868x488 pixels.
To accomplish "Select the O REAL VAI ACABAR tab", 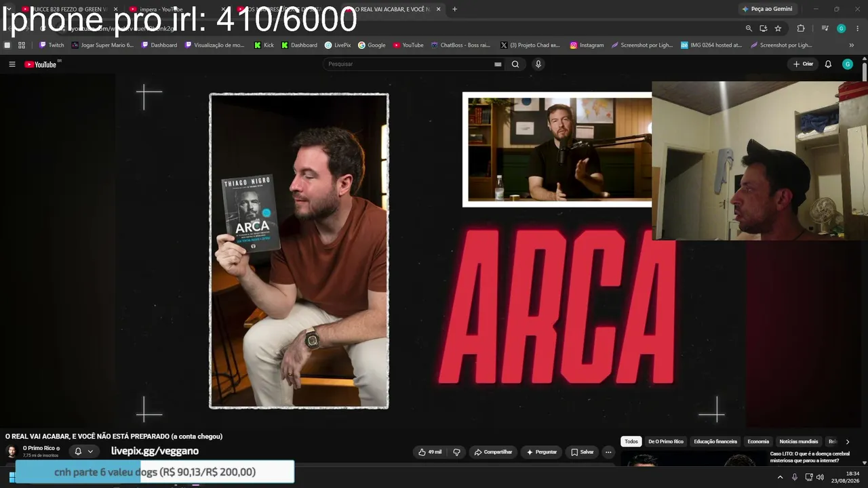I will point(393,9).
